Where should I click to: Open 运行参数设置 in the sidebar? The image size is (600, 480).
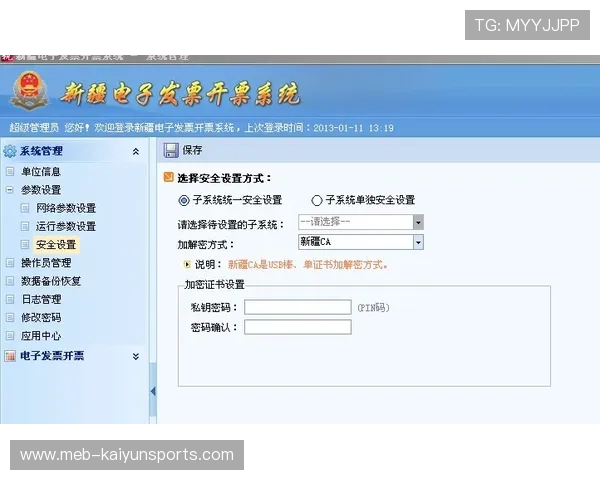66,226
